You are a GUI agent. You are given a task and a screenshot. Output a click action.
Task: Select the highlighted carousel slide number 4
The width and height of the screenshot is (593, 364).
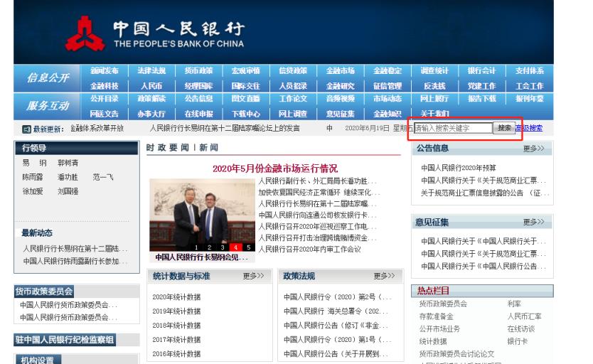click(x=235, y=247)
